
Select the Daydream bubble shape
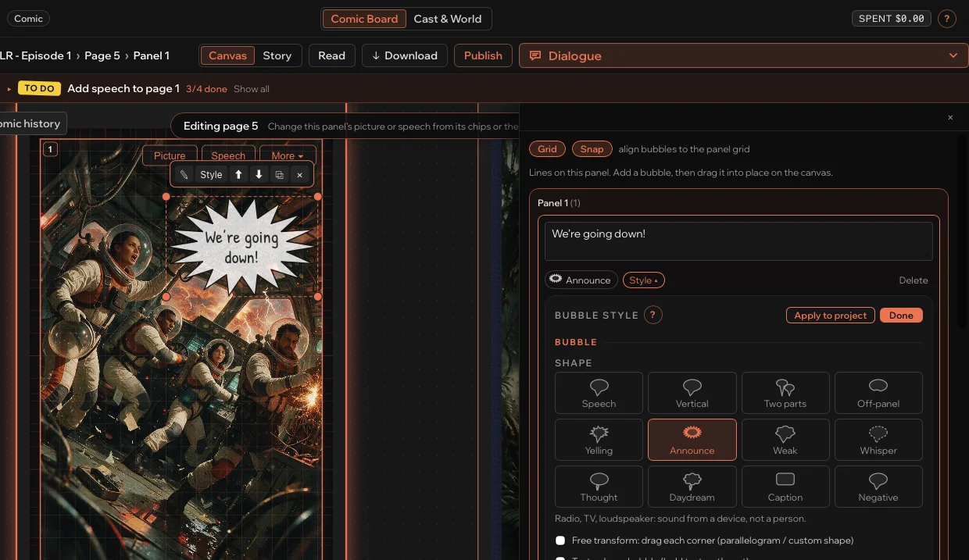click(692, 487)
